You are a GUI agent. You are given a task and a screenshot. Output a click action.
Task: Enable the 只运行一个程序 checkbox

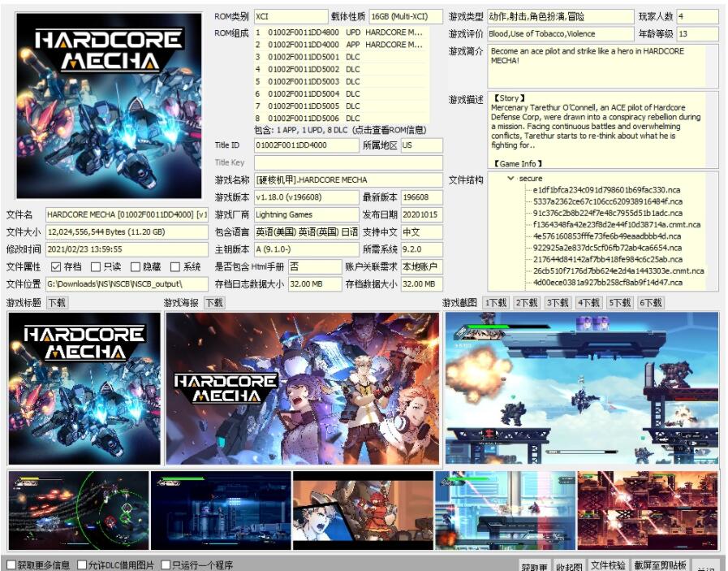166,565
